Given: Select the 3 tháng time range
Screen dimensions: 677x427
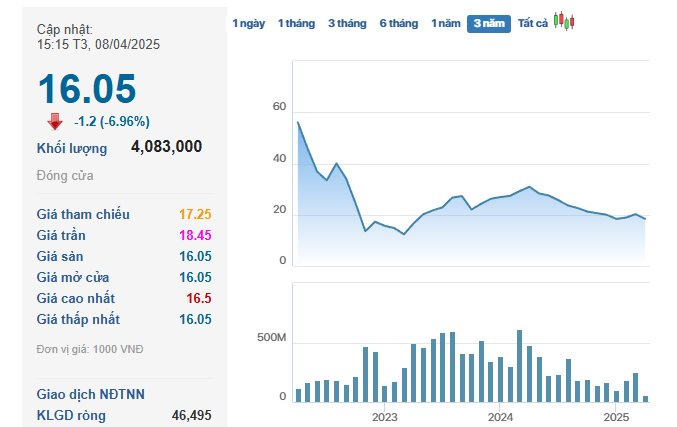Looking at the screenshot, I should pos(347,23).
